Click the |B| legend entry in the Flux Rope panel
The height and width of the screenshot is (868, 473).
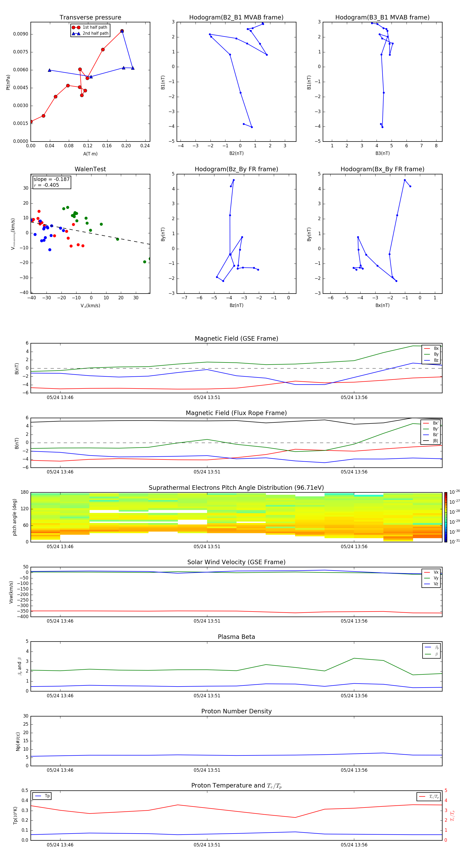coord(431,441)
